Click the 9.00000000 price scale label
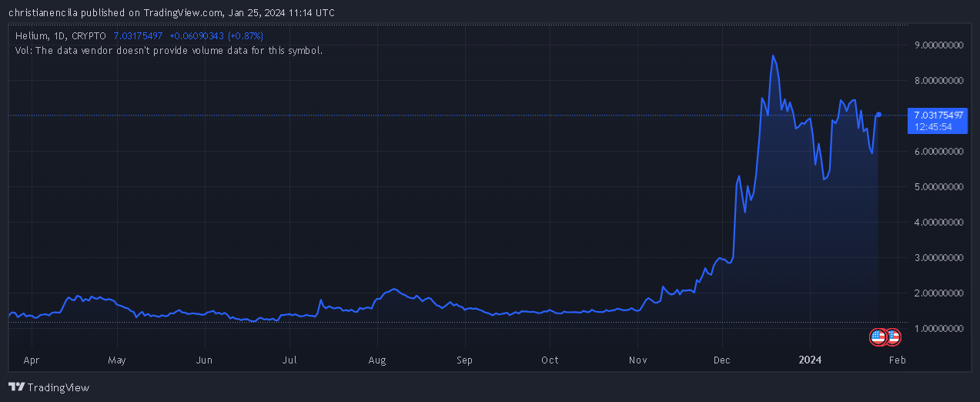This screenshot has height=402, width=980. coord(938,45)
